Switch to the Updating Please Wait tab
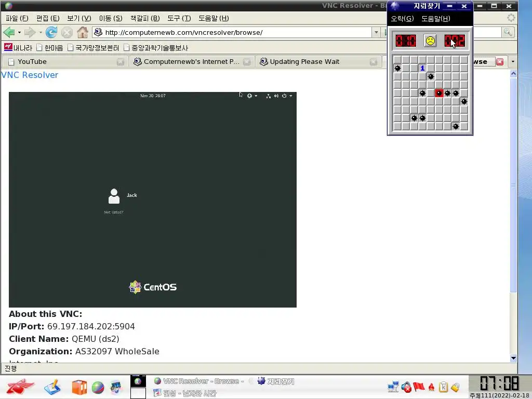The height and width of the screenshot is (399, 532). (x=318, y=62)
